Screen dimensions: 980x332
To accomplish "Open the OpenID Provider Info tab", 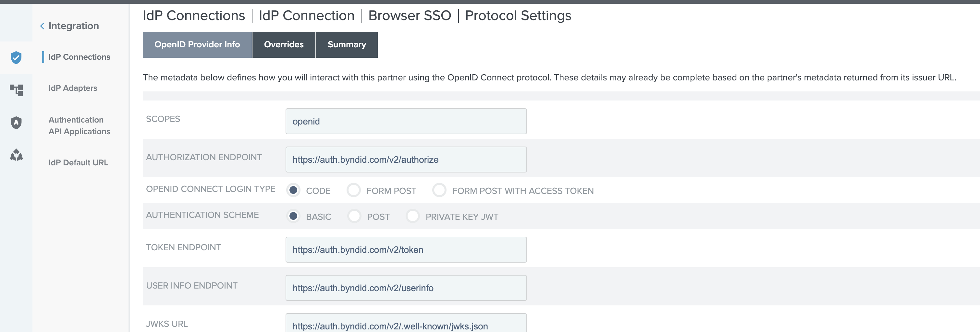I will tap(197, 44).
